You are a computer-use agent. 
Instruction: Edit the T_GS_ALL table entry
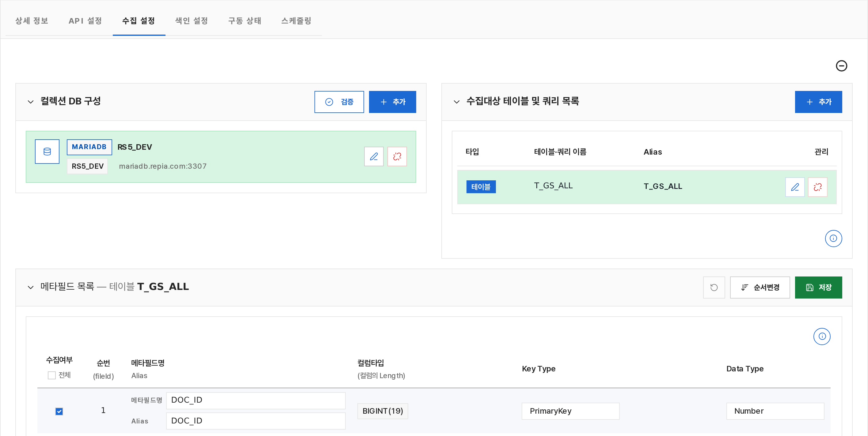coord(795,187)
